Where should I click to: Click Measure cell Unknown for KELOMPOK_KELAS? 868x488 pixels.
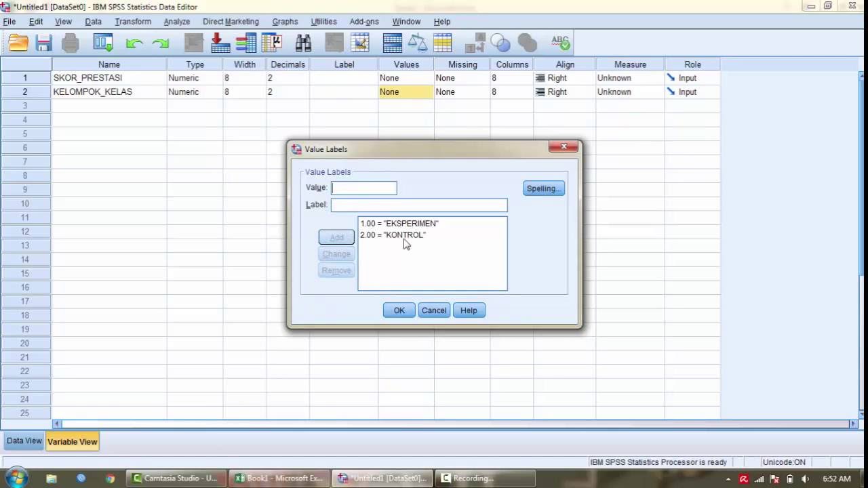(x=630, y=91)
